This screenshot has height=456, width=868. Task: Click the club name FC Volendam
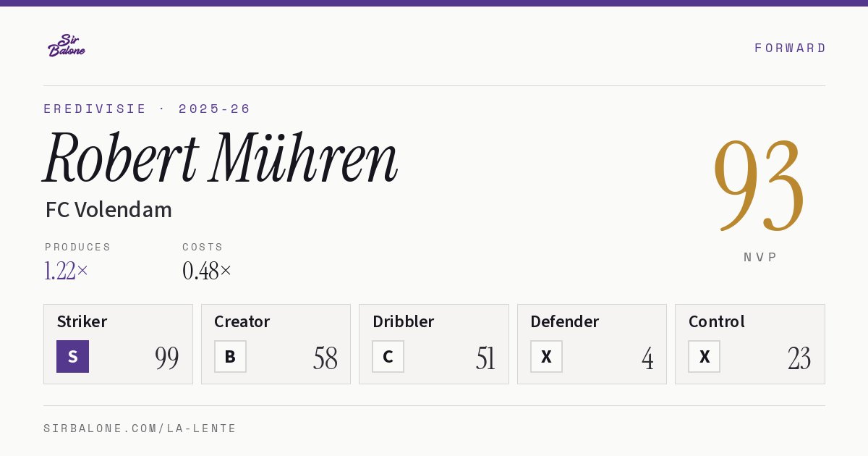coord(109,210)
